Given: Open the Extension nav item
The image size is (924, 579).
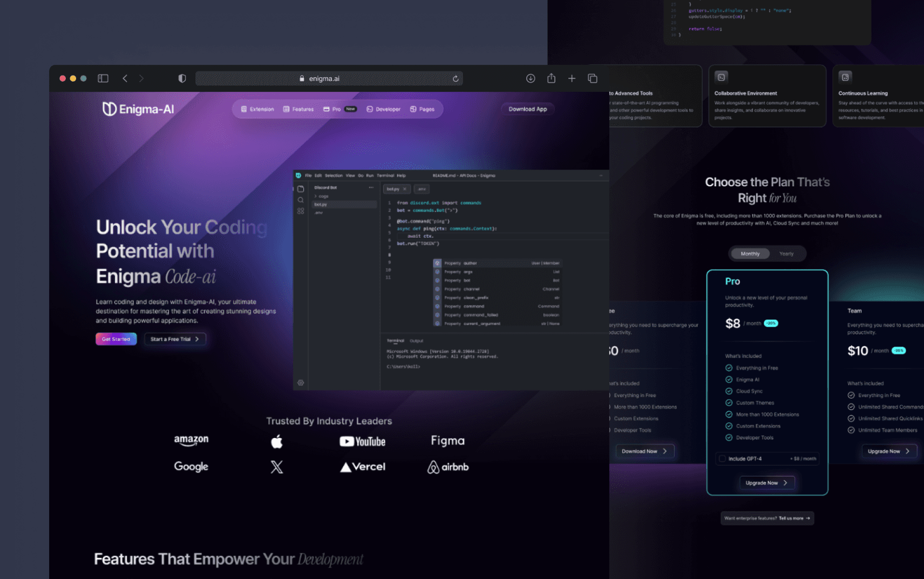Looking at the screenshot, I should pos(257,109).
